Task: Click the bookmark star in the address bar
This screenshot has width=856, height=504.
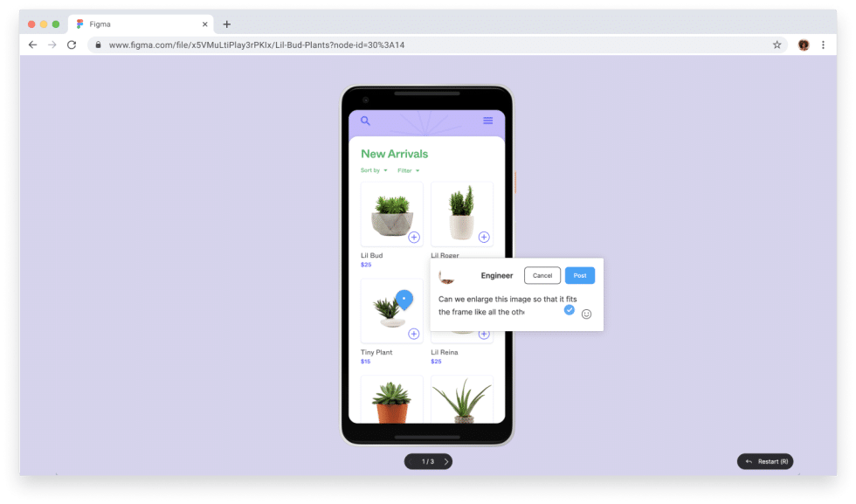Action: [x=777, y=44]
